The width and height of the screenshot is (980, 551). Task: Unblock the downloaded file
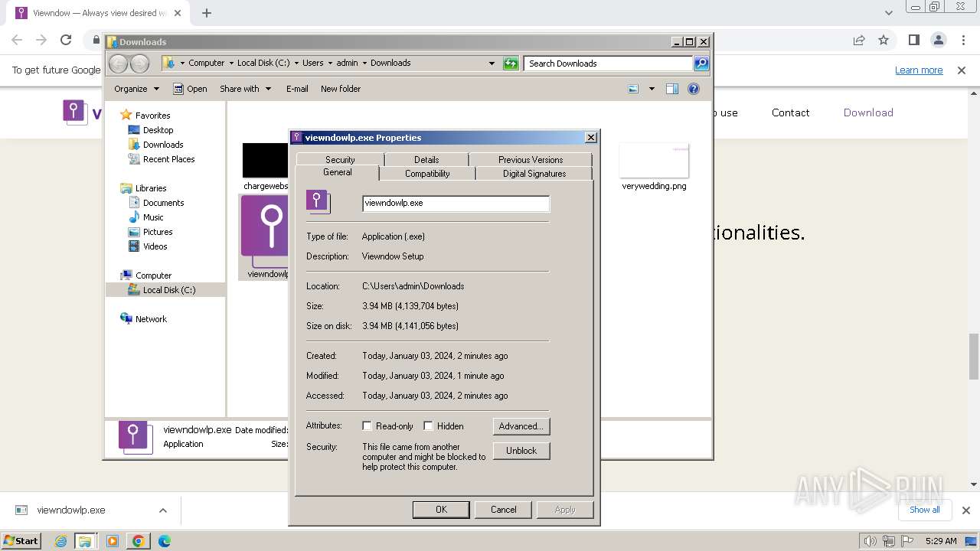pos(521,451)
